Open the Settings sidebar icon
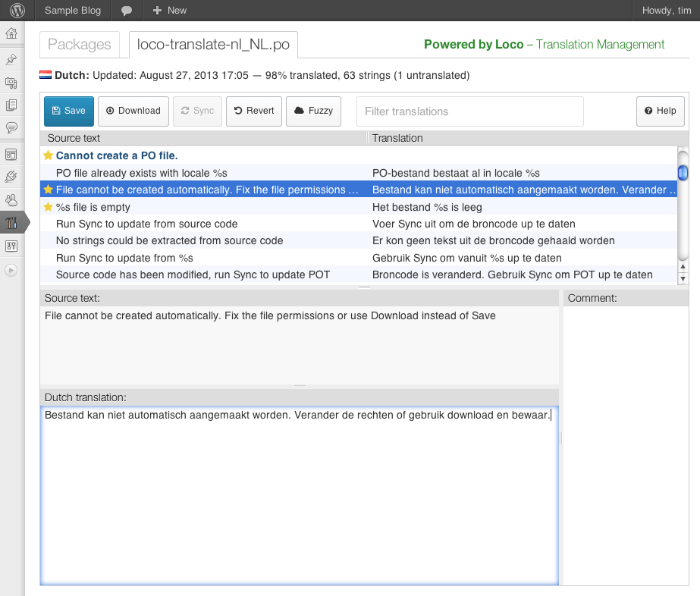700x596 pixels. (11, 246)
